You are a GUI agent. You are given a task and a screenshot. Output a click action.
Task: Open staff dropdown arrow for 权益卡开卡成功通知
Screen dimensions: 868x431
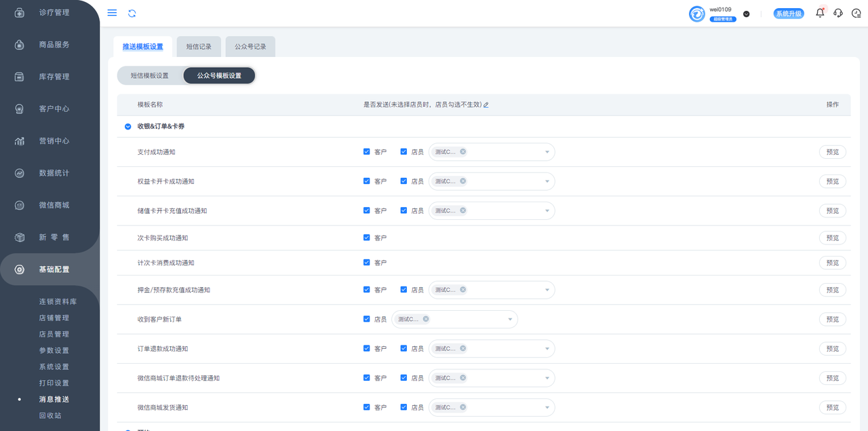(x=547, y=181)
